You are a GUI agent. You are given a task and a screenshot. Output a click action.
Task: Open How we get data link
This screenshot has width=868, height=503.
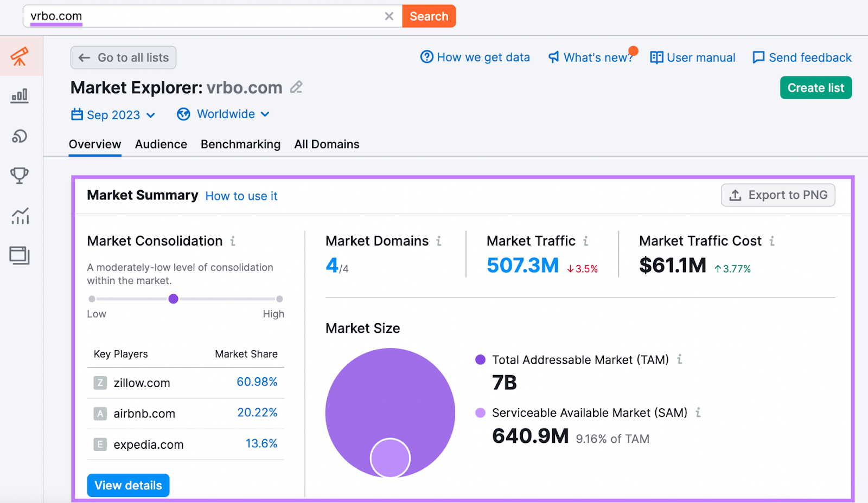(475, 57)
